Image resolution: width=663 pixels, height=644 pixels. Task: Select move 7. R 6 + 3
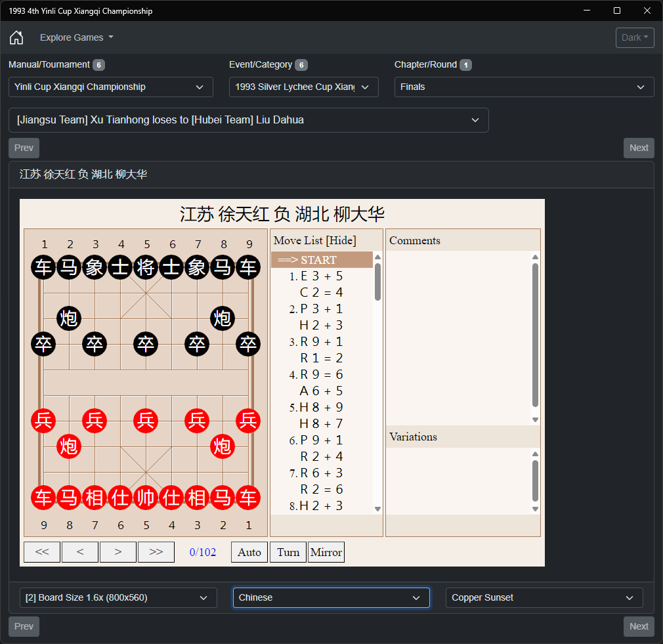click(322, 473)
